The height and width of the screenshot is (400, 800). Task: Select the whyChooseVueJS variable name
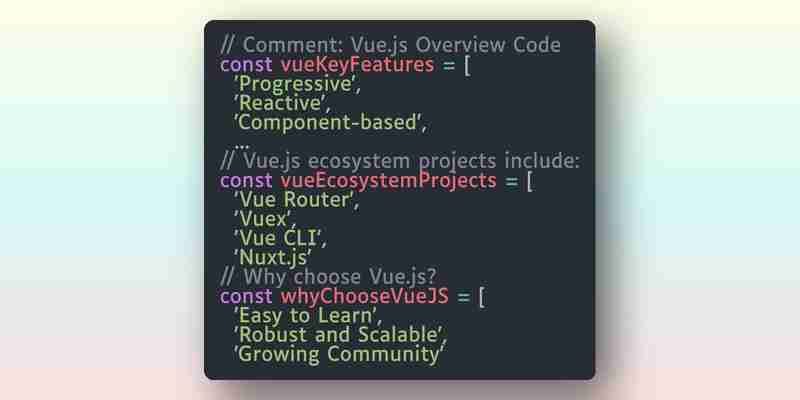click(x=364, y=296)
